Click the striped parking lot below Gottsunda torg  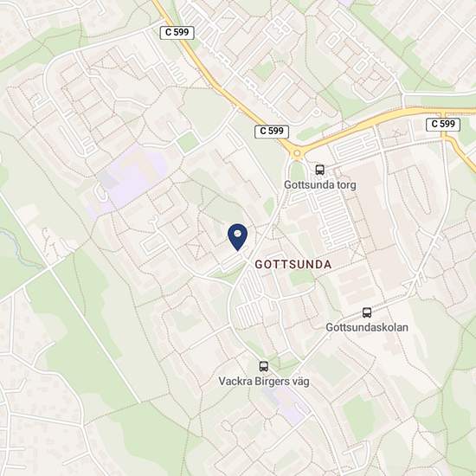coord(332,220)
